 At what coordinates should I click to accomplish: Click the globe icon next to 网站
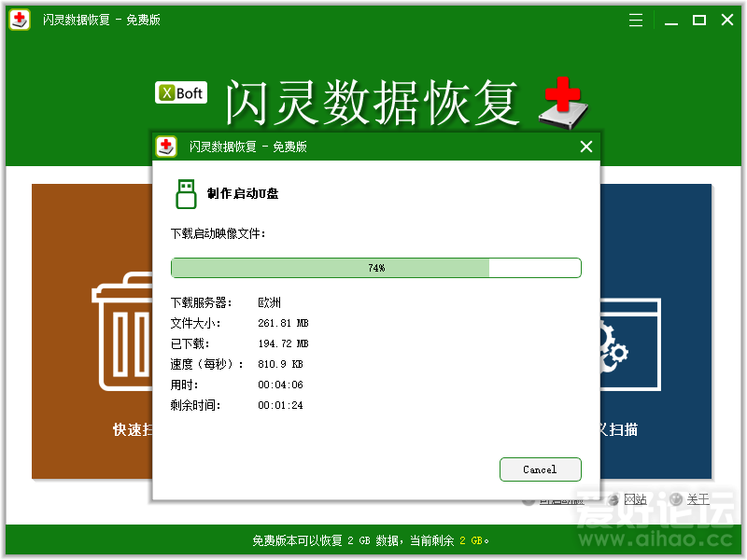614,499
